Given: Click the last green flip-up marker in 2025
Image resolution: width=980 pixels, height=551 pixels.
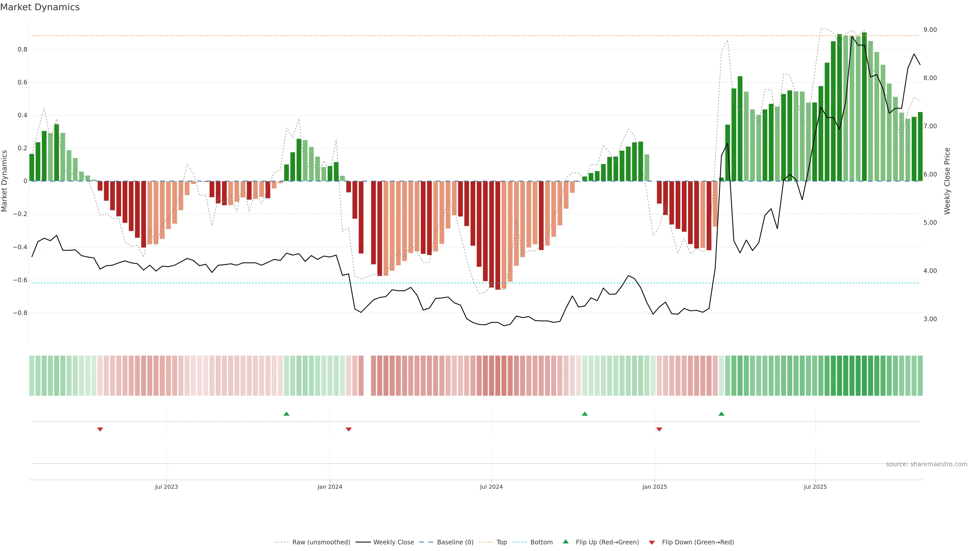Looking at the screenshot, I should pos(721,414).
